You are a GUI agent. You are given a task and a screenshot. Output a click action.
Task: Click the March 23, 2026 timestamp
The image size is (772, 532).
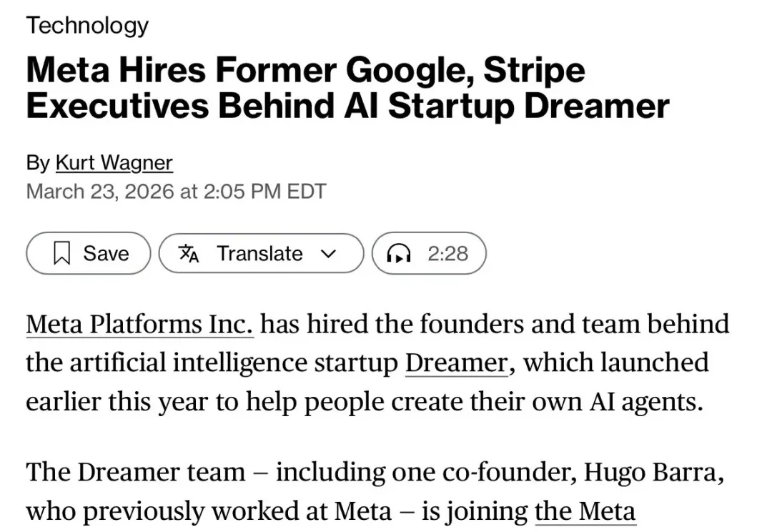[x=176, y=191]
